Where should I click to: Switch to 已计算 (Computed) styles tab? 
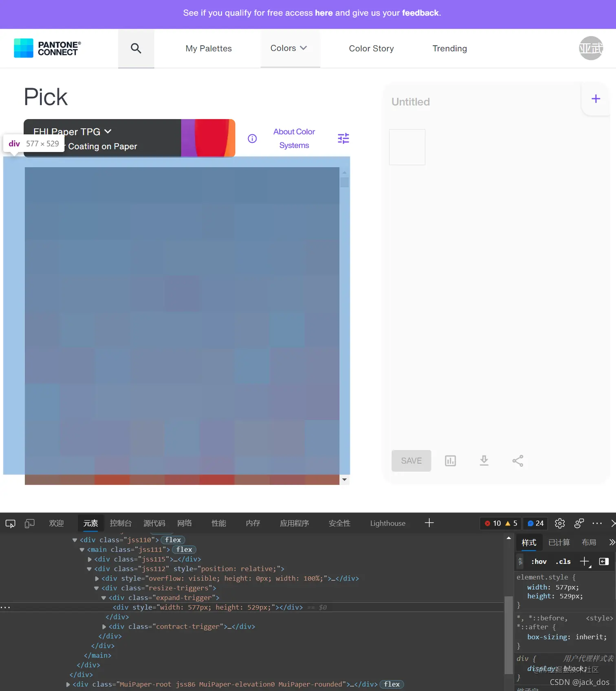tap(559, 543)
